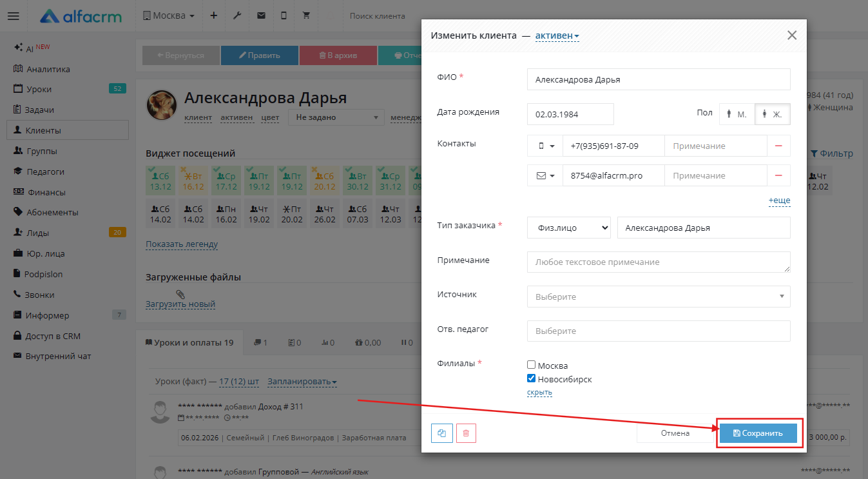Open the активен status dropdown
Screen dimensions: 868x479
(x=557, y=35)
